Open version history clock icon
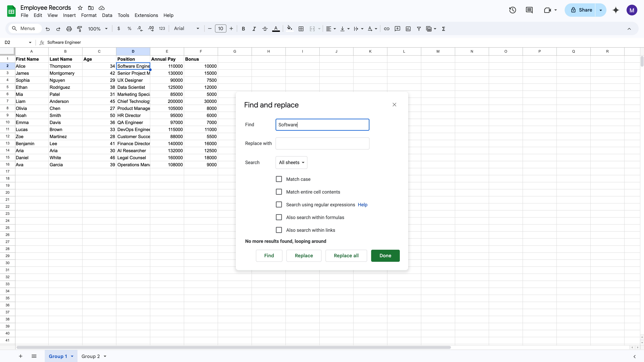The width and height of the screenshot is (644, 362). (x=513, y=10)
